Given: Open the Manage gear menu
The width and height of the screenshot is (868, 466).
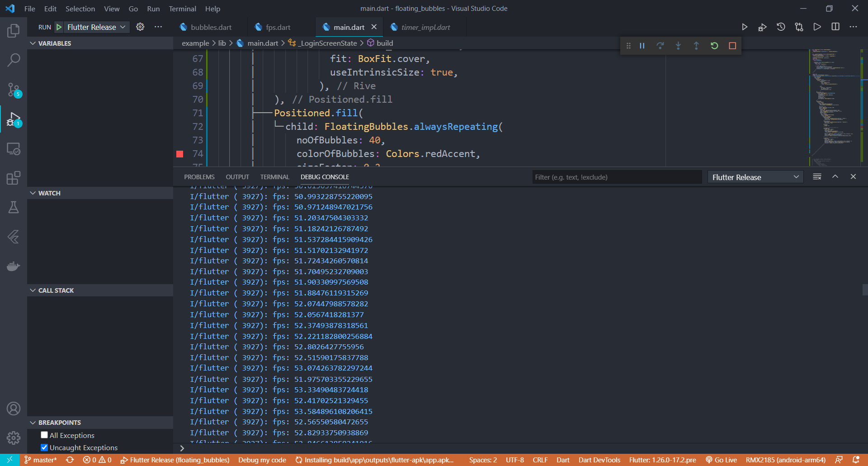Looking at the screenshot, I should coord(14,437).
